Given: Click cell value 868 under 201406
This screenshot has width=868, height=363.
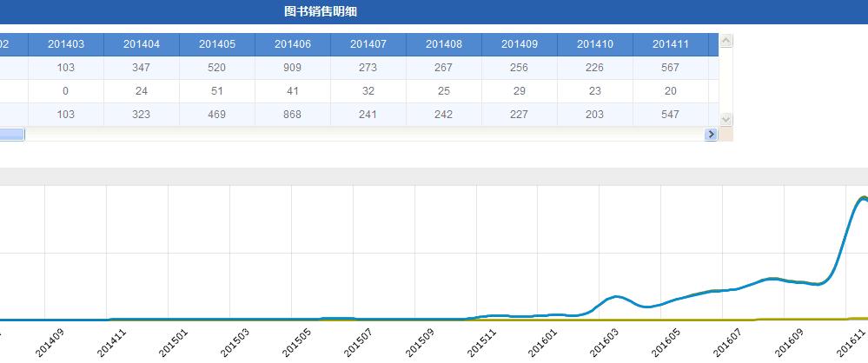Looking at the screenshot, I should (292, 115).
